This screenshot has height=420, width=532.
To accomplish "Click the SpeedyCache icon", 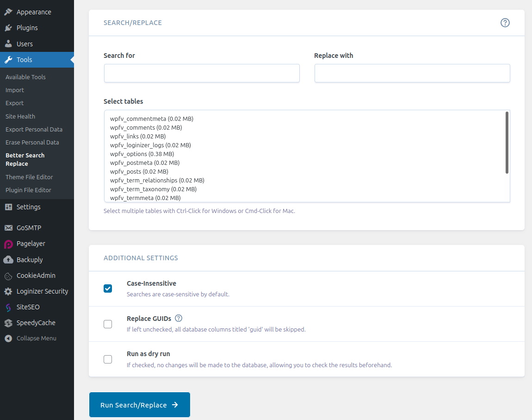I will click(8, 323).
